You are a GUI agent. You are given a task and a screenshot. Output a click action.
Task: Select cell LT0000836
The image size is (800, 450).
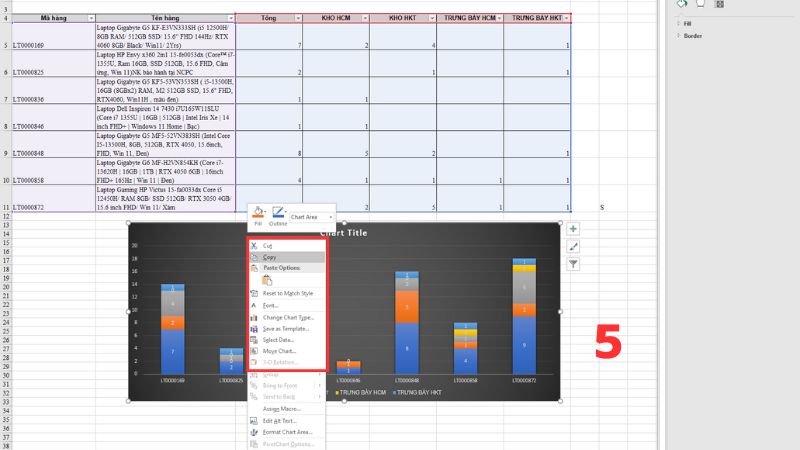click(53, 90)
